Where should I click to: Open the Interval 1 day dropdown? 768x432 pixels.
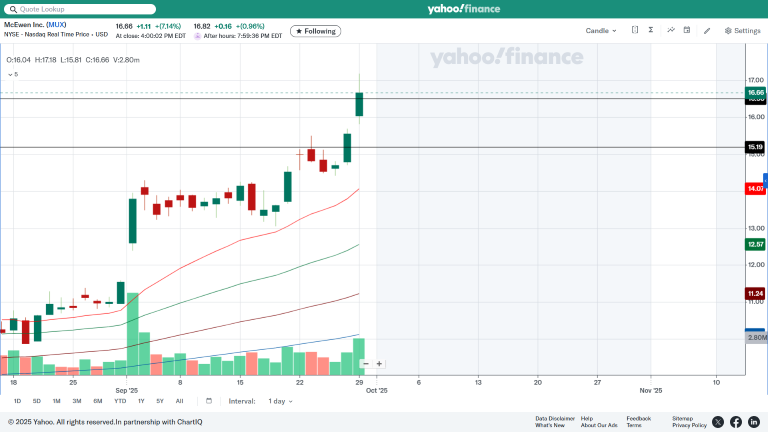(x=280, y=401)
